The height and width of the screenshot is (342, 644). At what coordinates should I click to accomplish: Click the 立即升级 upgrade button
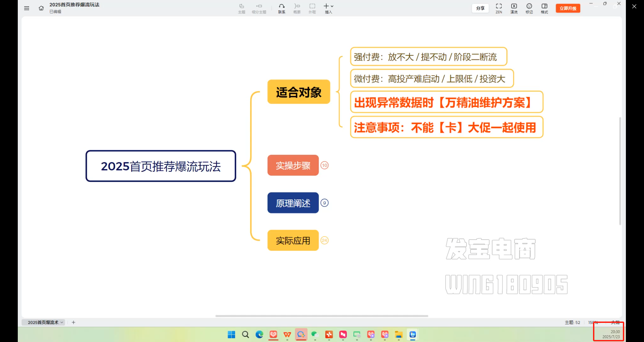(568, 8)
